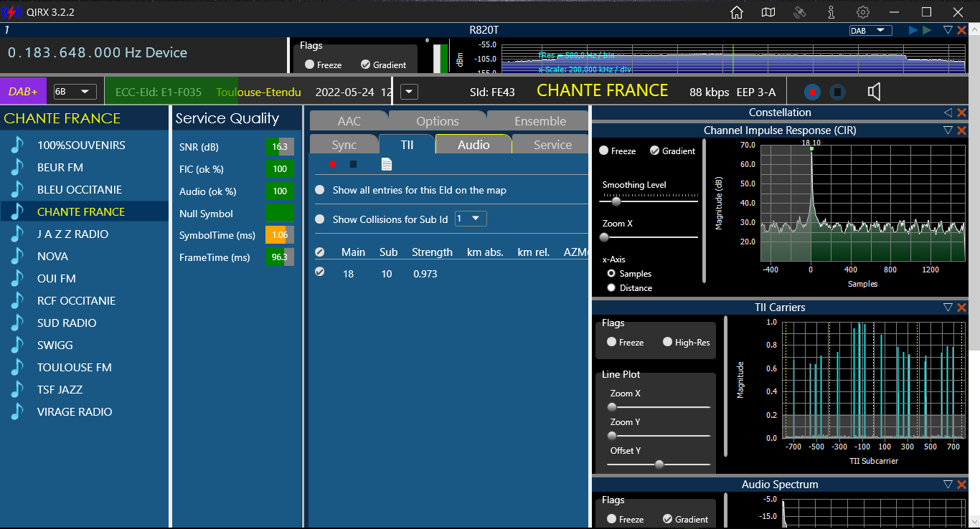Viewport: 980px width, 529px height.
Task: Go to the QIRX home view
Action: tap(737, 12)
